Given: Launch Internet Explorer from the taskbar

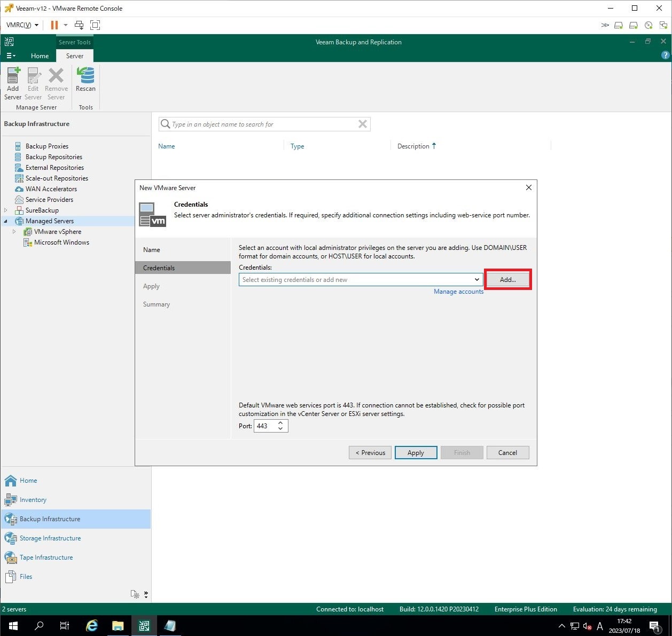Looking at the screenshot, I should [x=92, y=626].
